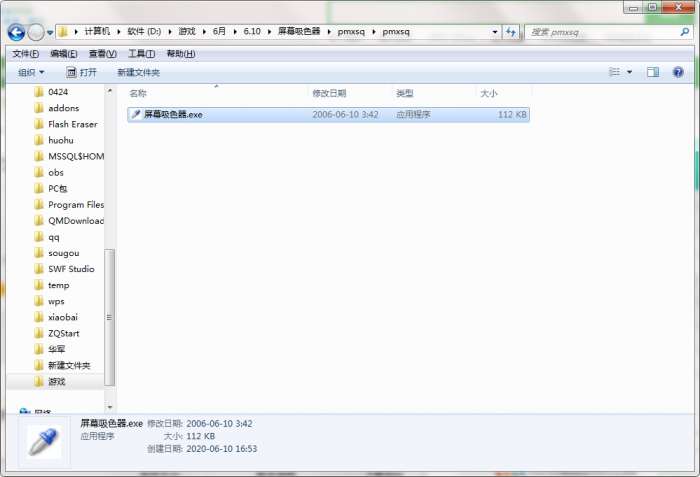700x477 pixels.
Task: Open help with the question mark icon
Action: click(678, 72)
